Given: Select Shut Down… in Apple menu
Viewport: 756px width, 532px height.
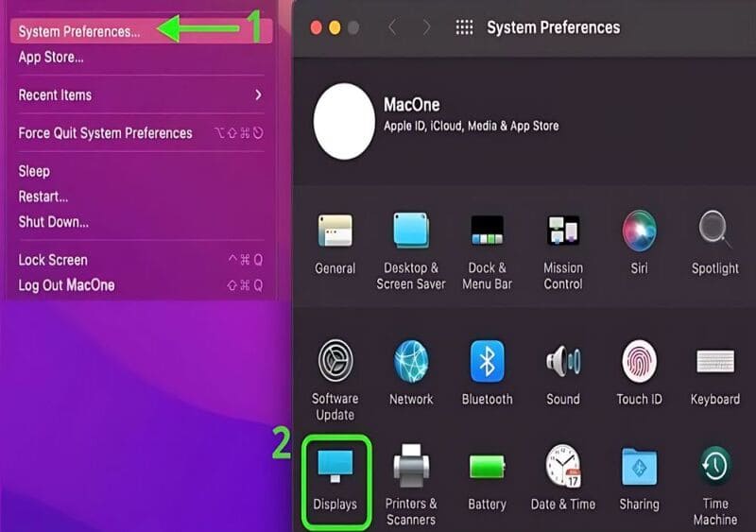Looking at the screenshot, I should (x=141, y=222).
